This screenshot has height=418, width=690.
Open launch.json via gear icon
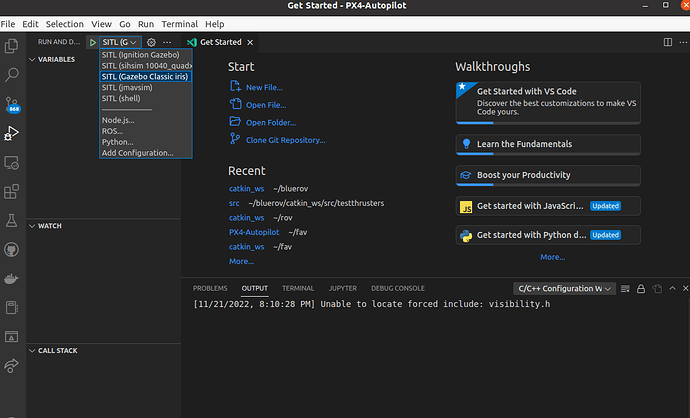(151, 42)
